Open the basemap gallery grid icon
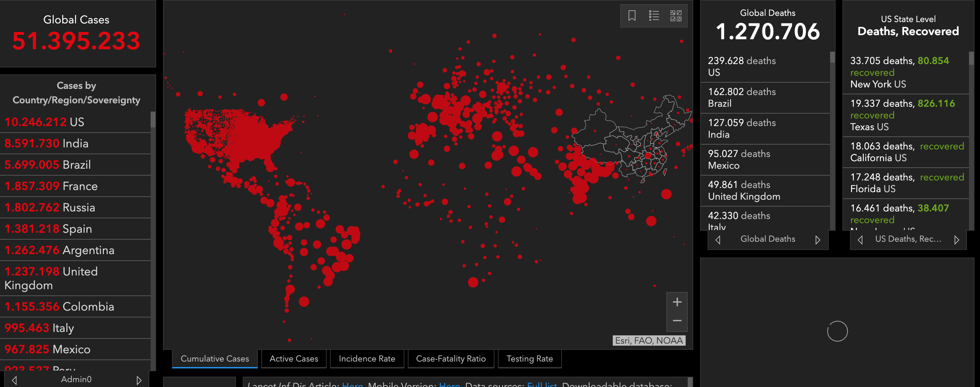Screen dimensions: 980x387 (676, 15)
